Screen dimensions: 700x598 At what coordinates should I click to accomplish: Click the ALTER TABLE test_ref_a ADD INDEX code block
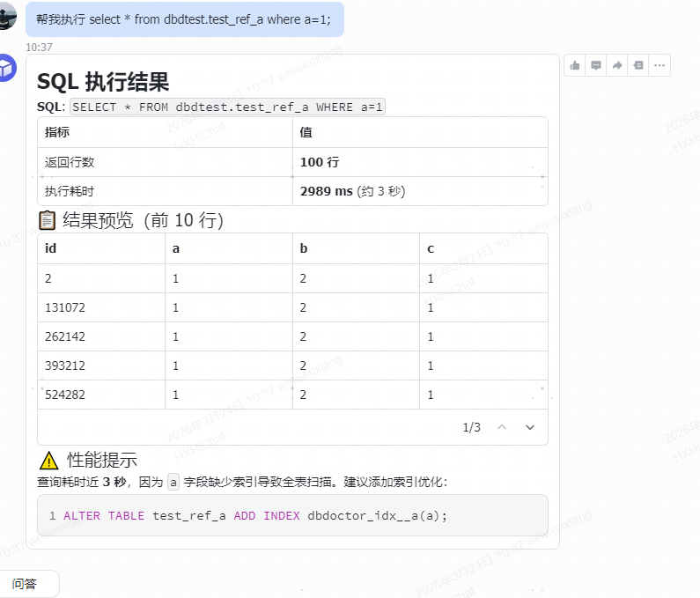(292, 515)
